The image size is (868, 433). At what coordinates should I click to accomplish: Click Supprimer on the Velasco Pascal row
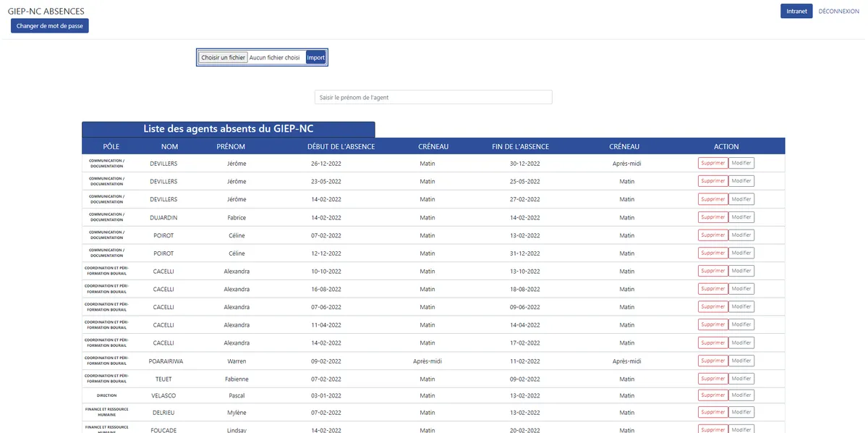[712, 395]
